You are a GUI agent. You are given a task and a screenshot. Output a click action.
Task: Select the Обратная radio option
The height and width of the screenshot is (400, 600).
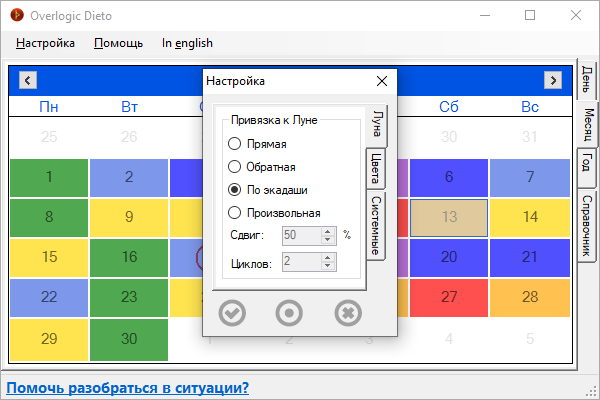click(x=262, y=167)
